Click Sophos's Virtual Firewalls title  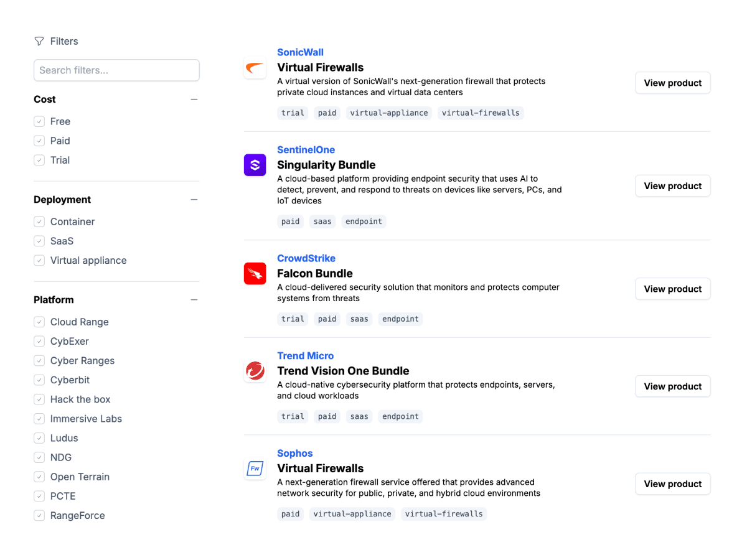tap(320, 469)
